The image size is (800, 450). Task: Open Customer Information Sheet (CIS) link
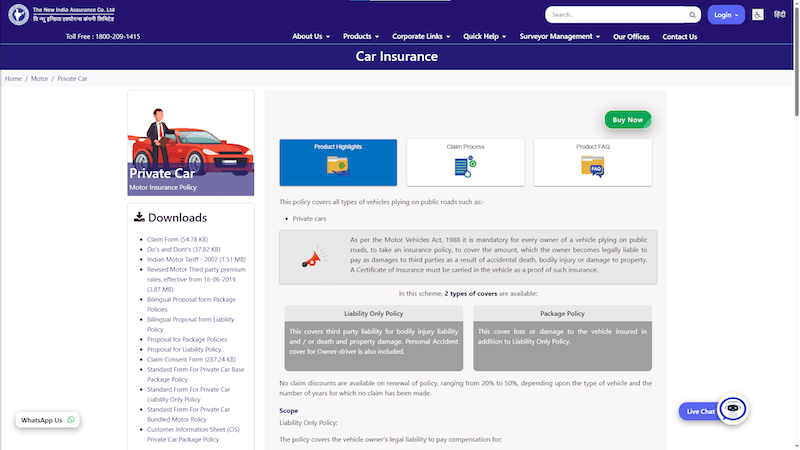click(193, 434)
